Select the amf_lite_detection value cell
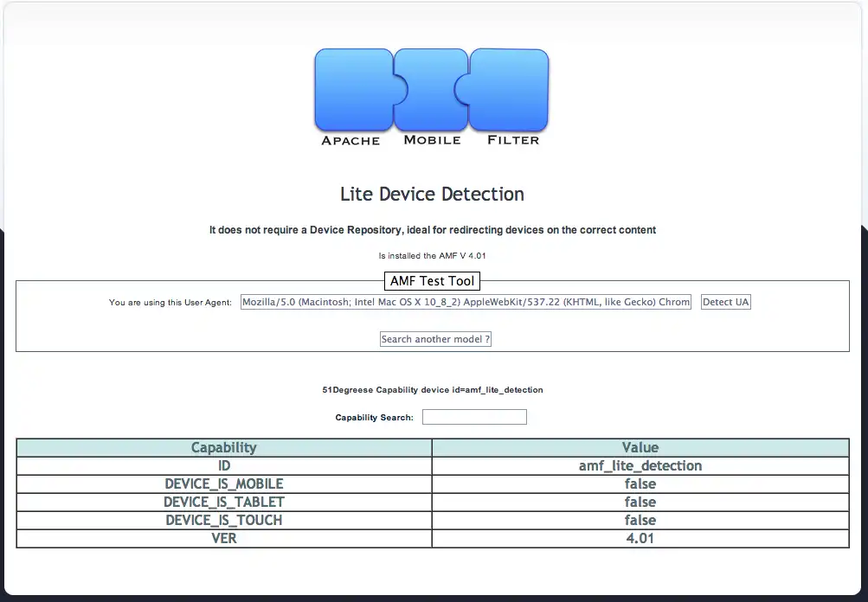Viewport: 868px width, 602px height. pyautogui.click(x=640, y=466)
